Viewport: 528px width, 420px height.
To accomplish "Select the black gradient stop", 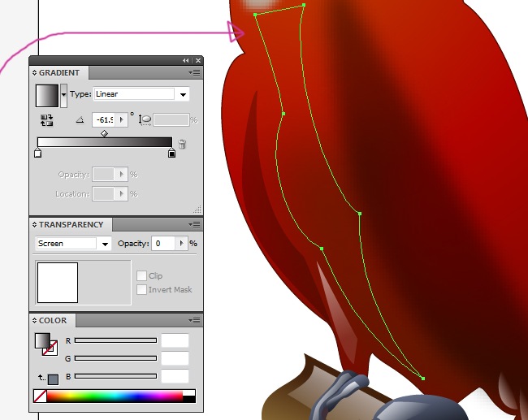I will 171,153.
